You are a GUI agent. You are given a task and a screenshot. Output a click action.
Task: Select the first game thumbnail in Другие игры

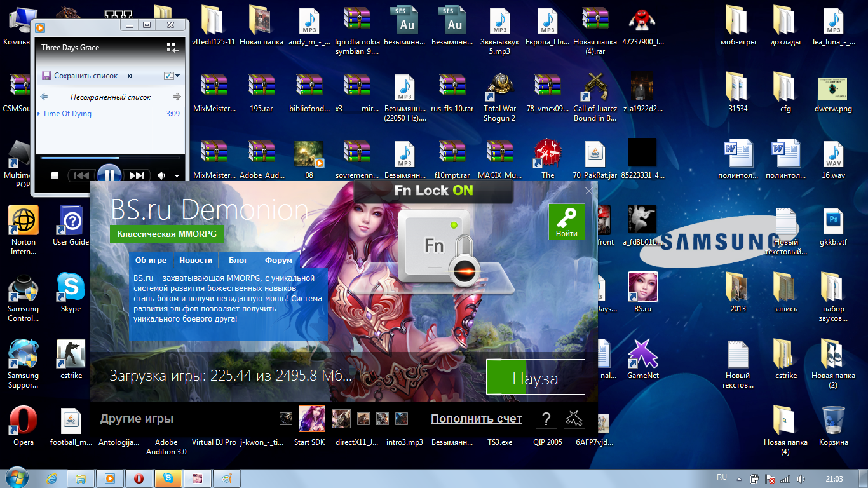[287, 419]
